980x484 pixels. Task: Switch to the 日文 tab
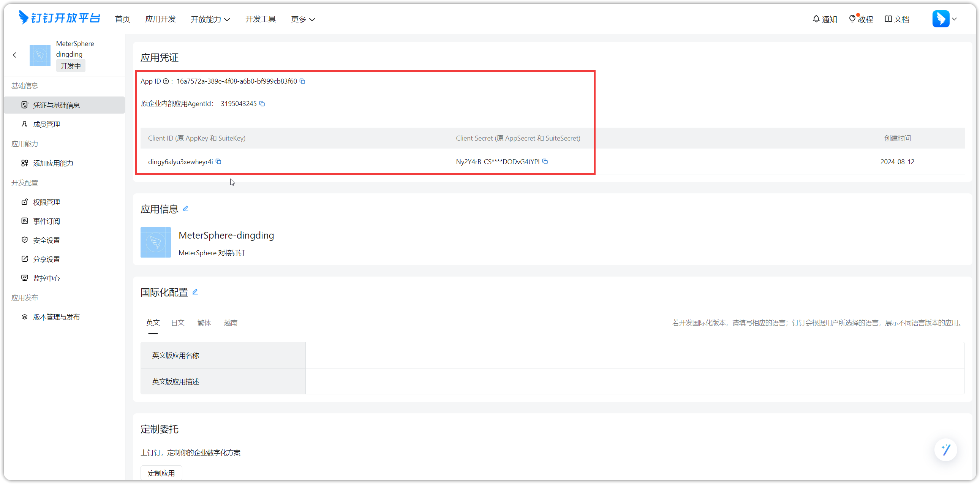pyautogui.click(x=178, y=323)
